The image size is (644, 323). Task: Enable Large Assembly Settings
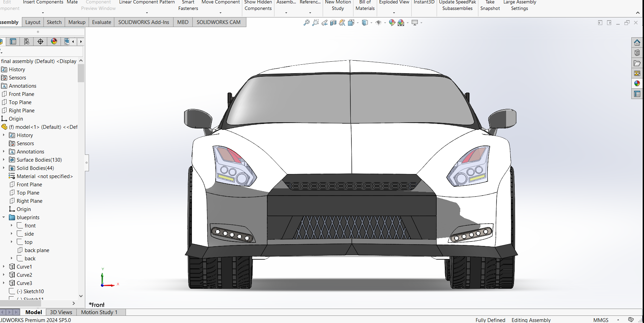(519, 5)
